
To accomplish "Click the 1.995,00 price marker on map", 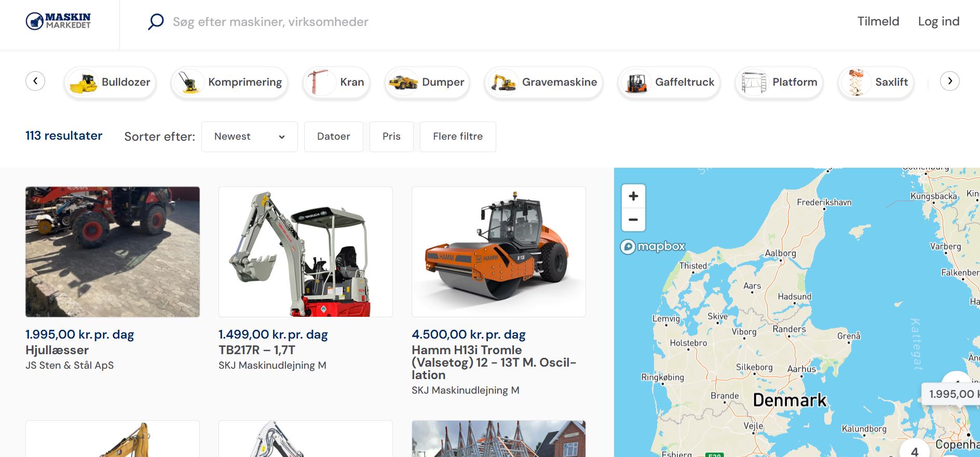I will pyautogui.click(x=951, y=394).
